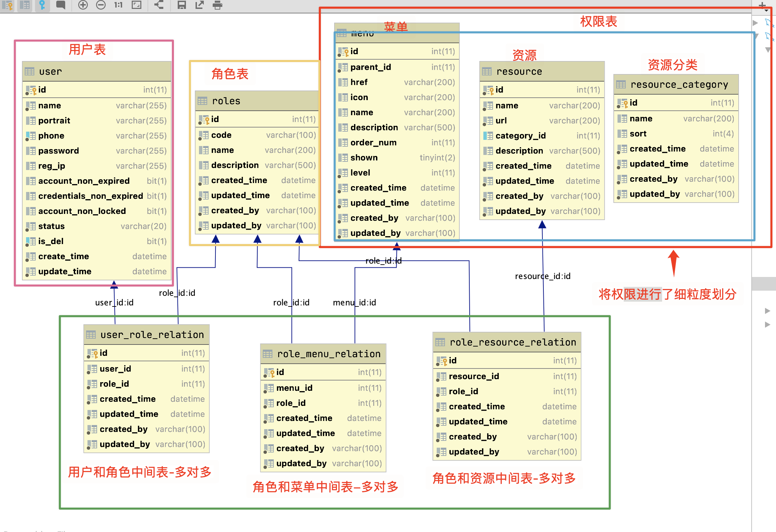776x532 pixels.
Task: Click the gray selected row in side panel
Action: 764,284
